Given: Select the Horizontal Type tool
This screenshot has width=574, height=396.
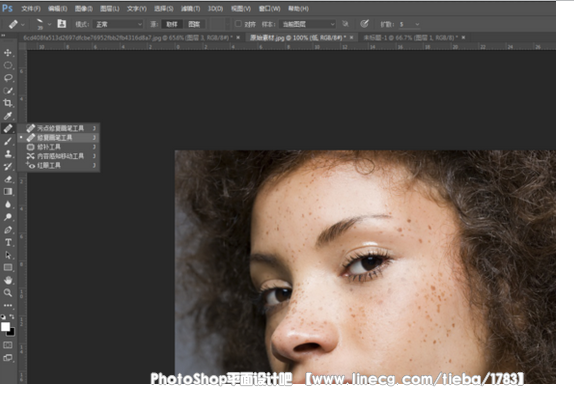Looking at the screenshot, I should pos(8,242).
